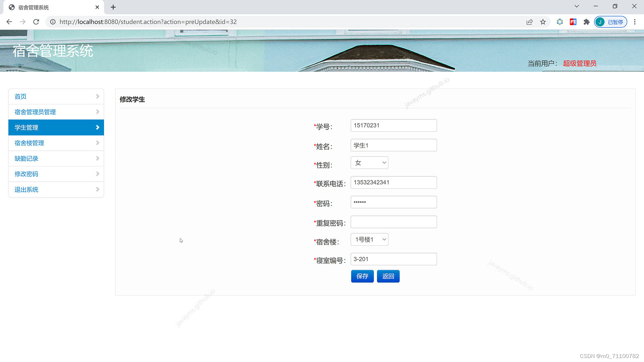The height and width of the screenshot is (362, 644).
Task: Select the 首页 menu item
Action: pyautogui.click(x=20, y=96)
